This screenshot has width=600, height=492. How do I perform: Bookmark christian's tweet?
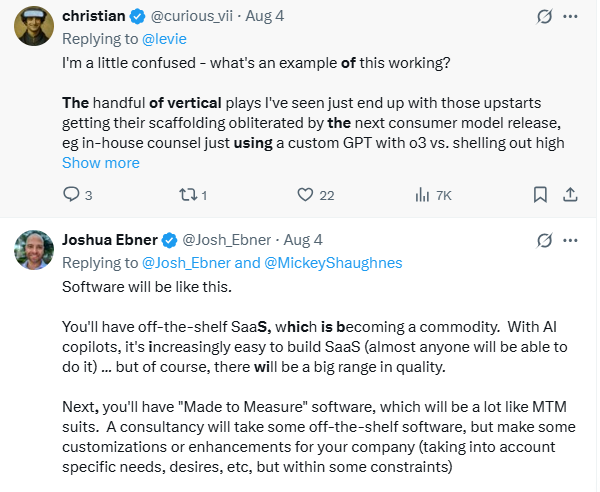coord(540,195)
